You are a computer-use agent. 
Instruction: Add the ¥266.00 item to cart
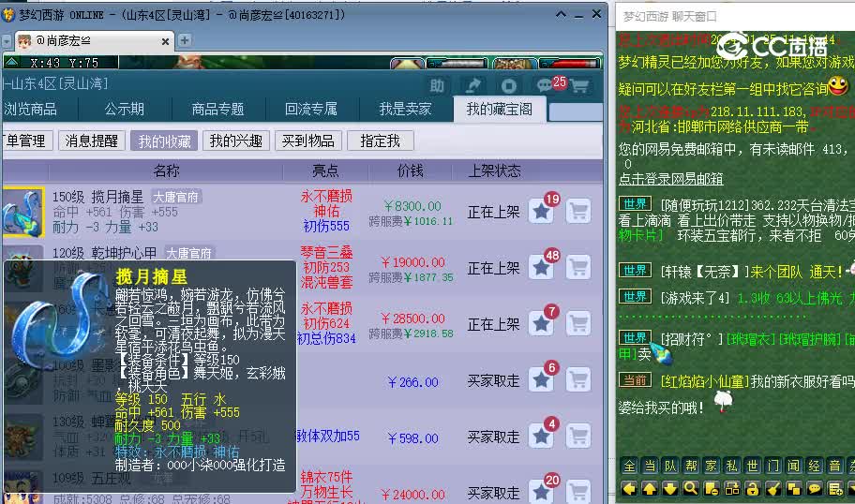click(x=578, y=380)
